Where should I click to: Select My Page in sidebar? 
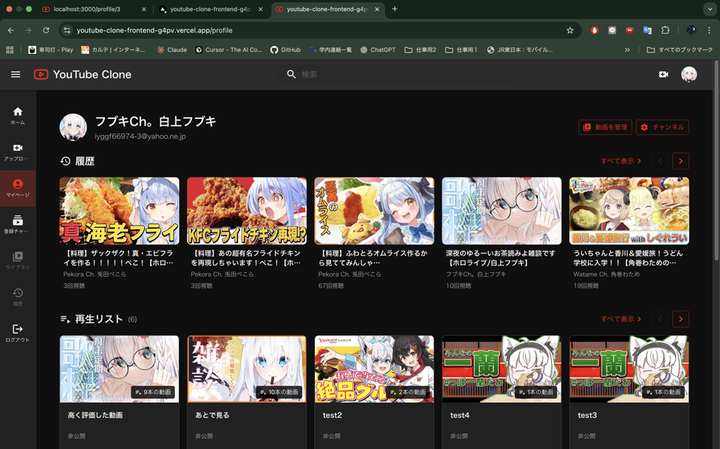(17, 188)
